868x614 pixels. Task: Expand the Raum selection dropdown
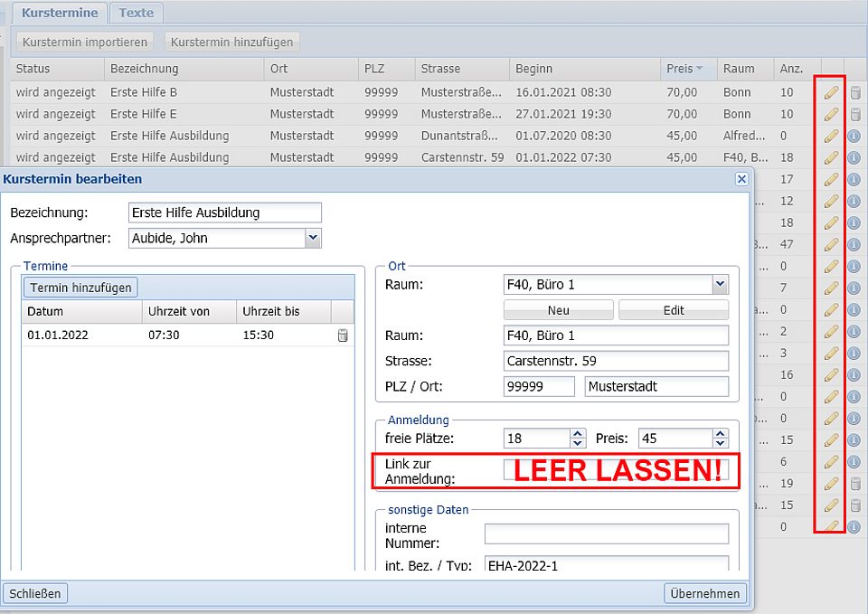click(720, 284)
